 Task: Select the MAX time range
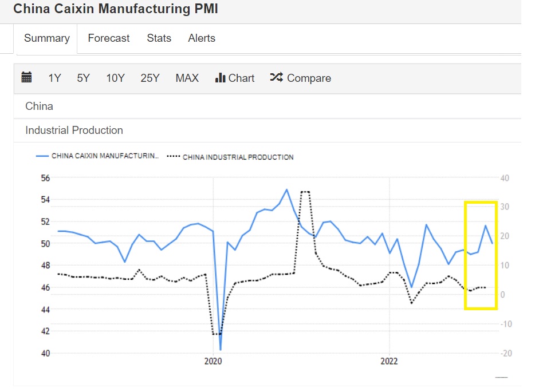187,78
